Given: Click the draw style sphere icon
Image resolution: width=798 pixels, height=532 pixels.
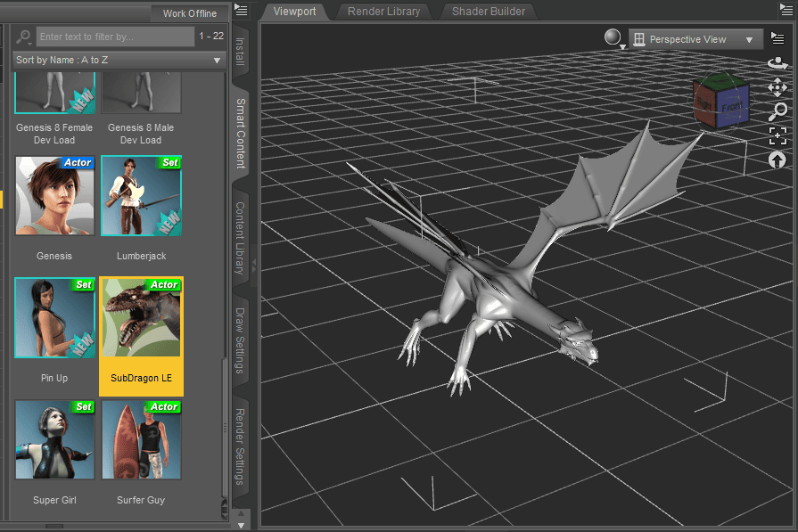Looking at the screenshot, I should point(612,37).
